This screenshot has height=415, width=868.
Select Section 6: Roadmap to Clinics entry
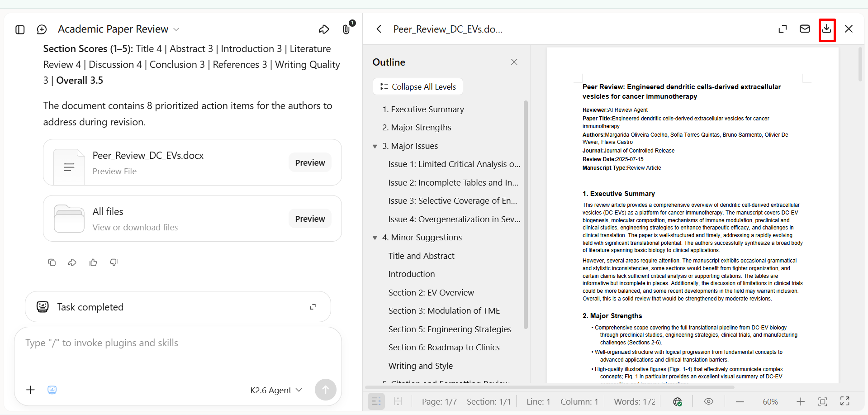point(444,347)
